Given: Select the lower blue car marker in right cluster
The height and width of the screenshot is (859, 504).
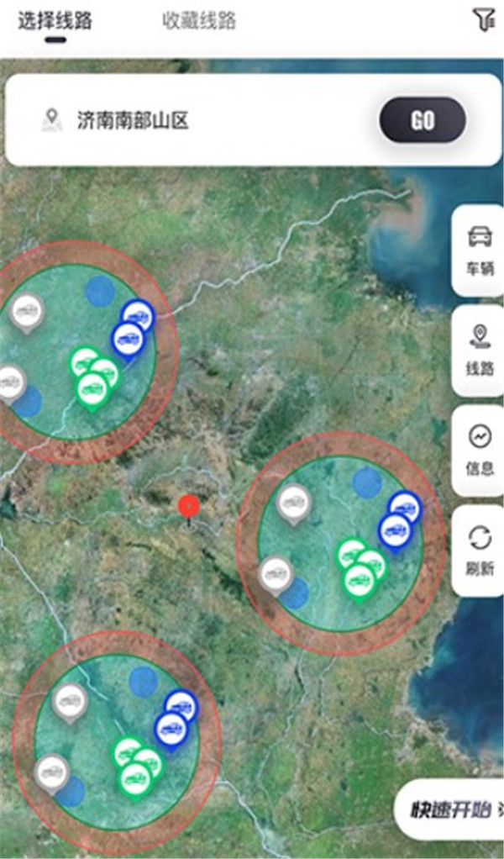Looking at the screenshot, I should [x=395, y=530].
